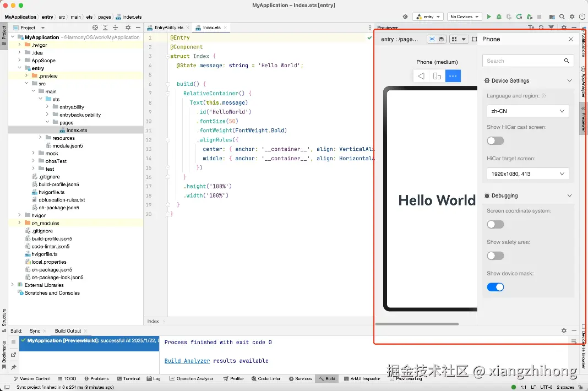Click the blue more-options (...) button

pyautogui.click(x=453, y=76)
